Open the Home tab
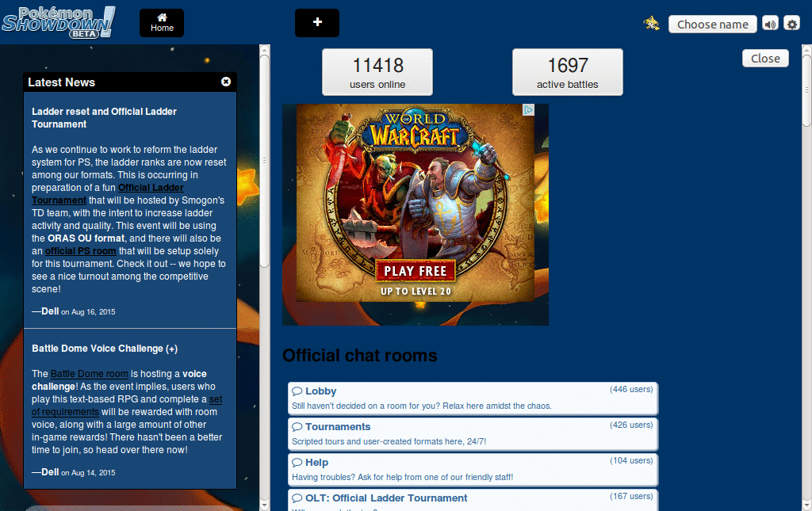 click(x=162, y=23)
